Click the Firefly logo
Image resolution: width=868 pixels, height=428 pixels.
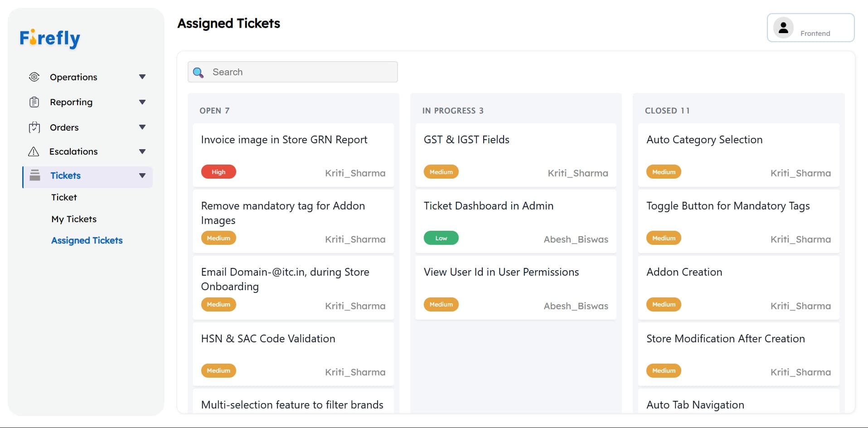(50, 39)
